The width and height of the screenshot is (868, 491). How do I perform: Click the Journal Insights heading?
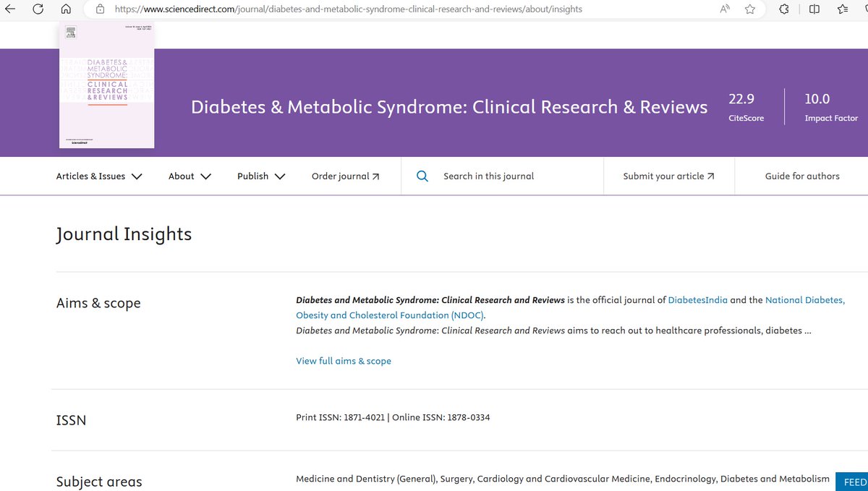[124, 234]
